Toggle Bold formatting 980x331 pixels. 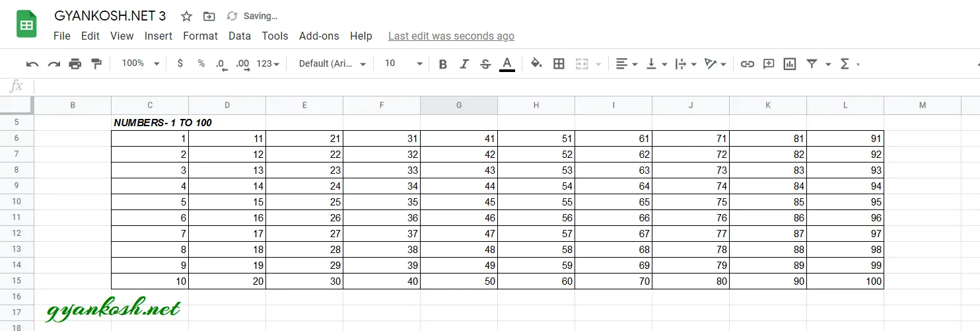[443, 64]
